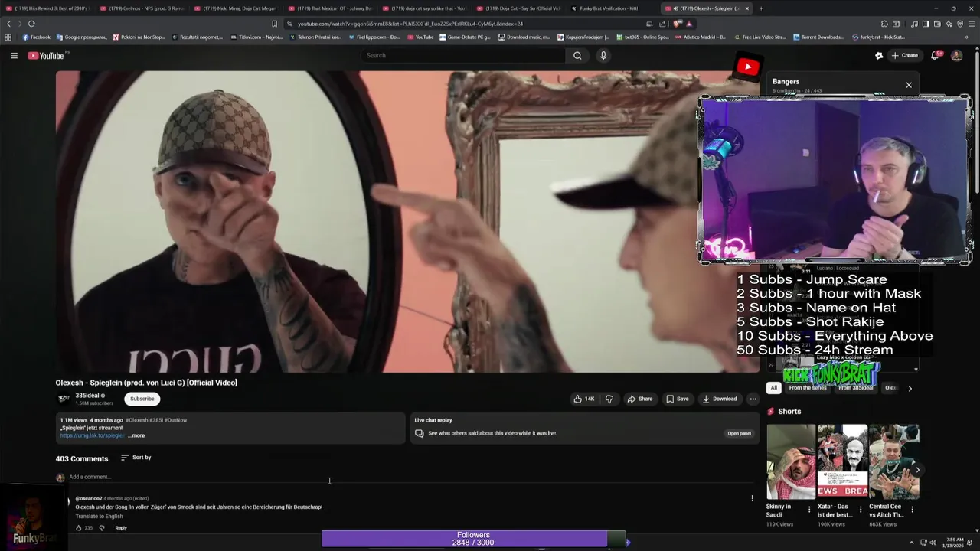Open more actions menu beside Download

pyautogui.click(x=753, y=399)
